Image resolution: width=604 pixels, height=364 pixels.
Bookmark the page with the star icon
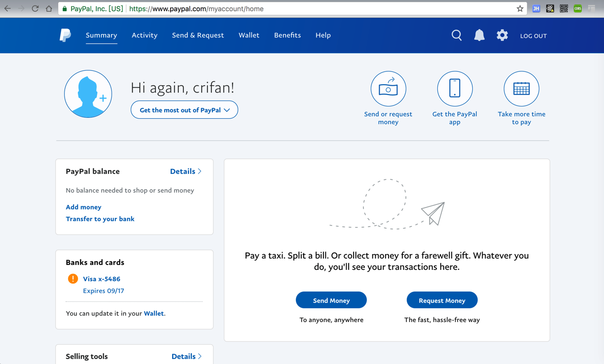click(520, 9)
